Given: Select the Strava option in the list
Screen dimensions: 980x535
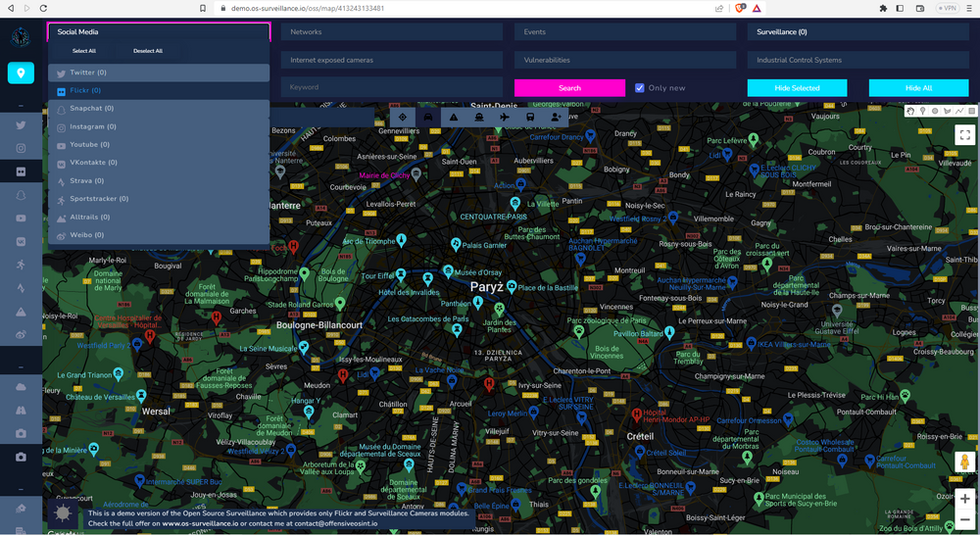Looking at the screenshot, I should 86,181.
